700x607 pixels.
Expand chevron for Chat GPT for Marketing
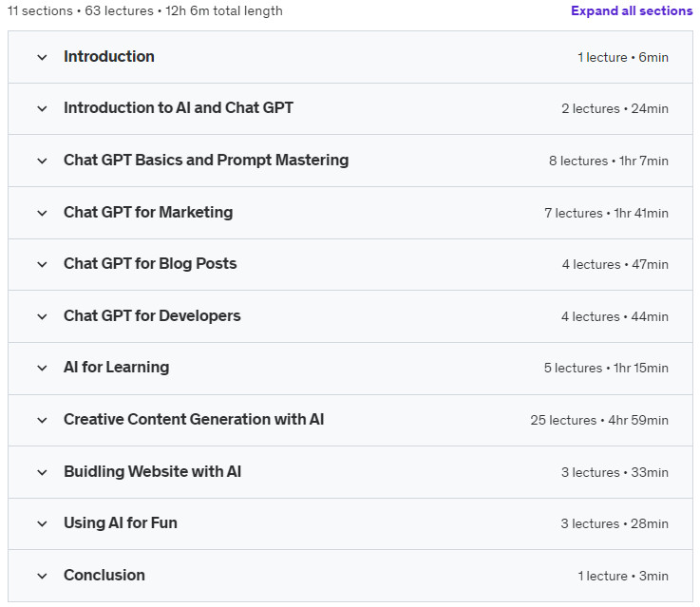tap(42, 213)
